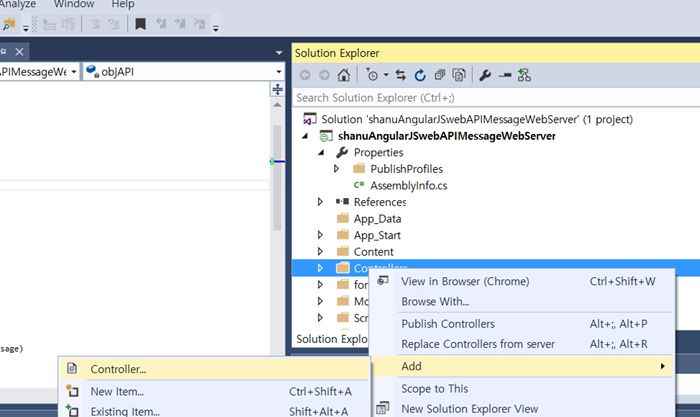This screenshot has width=700, height=417.
Task: Close the open document tab
Action: pyautogui.click(x=19, y=52)
